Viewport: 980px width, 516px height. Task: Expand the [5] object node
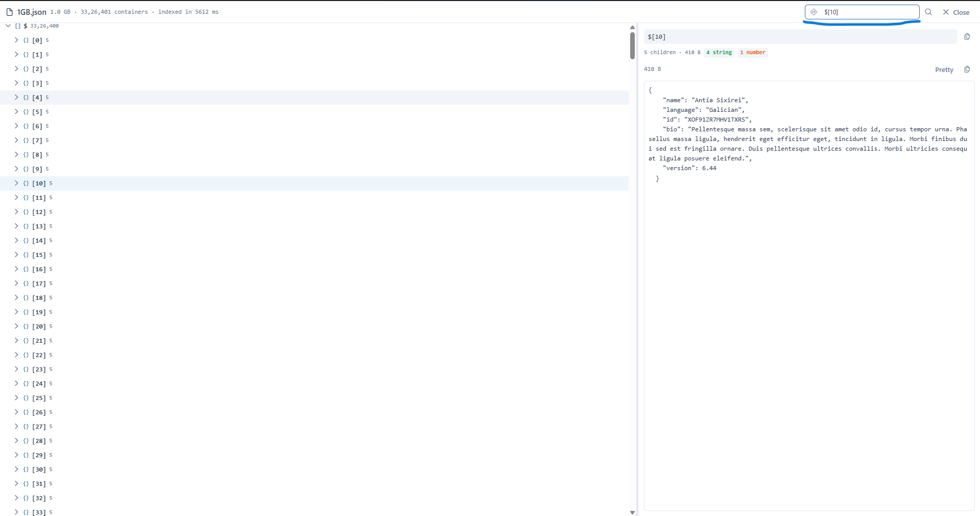click(x=16, y=111)
